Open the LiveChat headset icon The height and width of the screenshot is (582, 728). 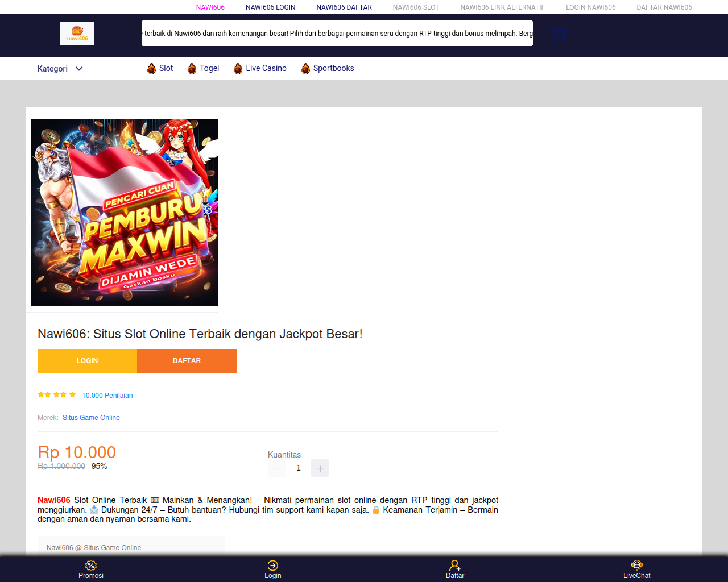tap(637, 565)
